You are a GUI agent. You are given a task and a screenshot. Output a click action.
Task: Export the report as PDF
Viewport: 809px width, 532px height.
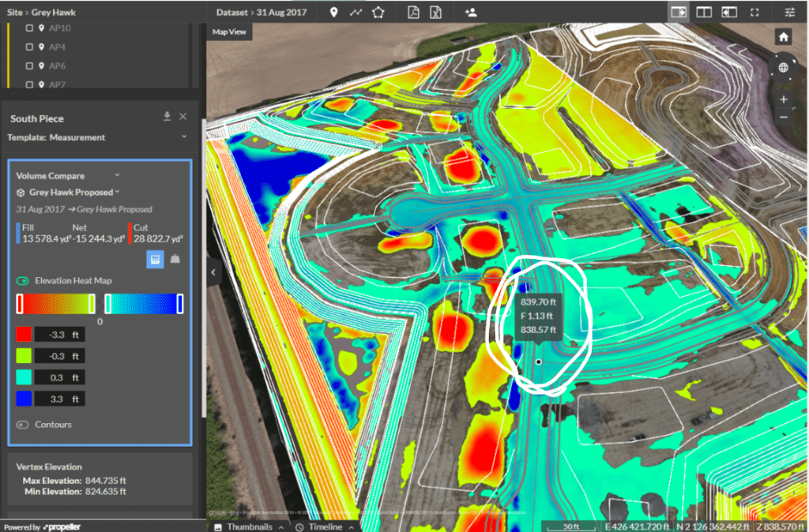pyautogui.click(x=413, y=13)
